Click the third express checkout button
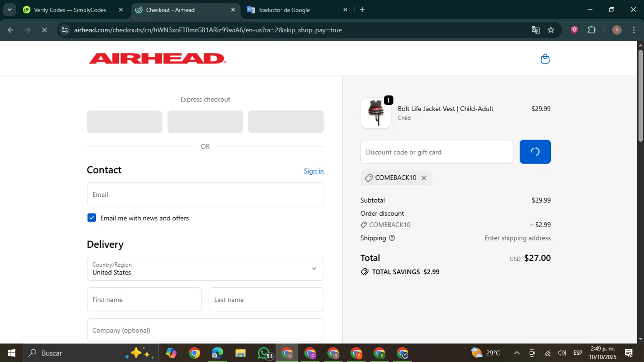Image resolution: width=644 pixels, height=362 pixels. pyautogui.click(x=286, y=122)
